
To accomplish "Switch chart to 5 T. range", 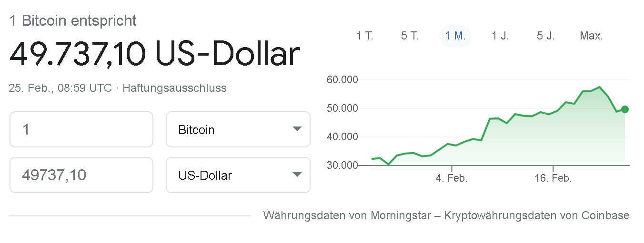I will (x=410, y=36).
